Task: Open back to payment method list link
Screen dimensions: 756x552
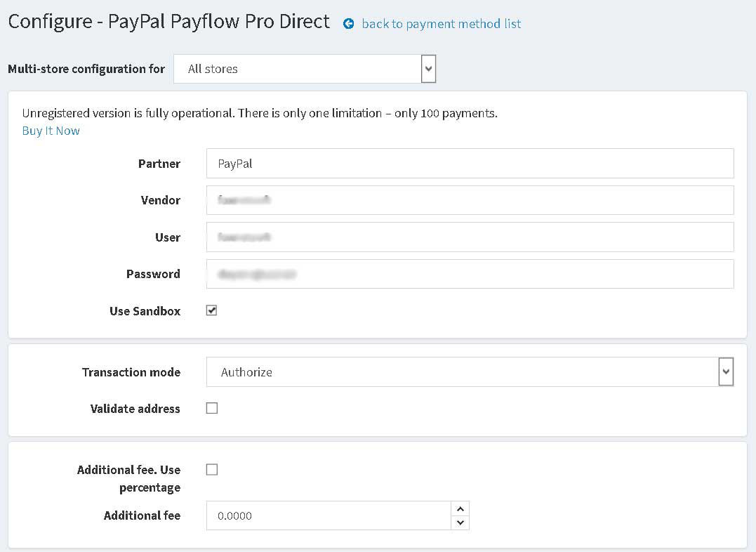Action: click(x=441, y=24)
